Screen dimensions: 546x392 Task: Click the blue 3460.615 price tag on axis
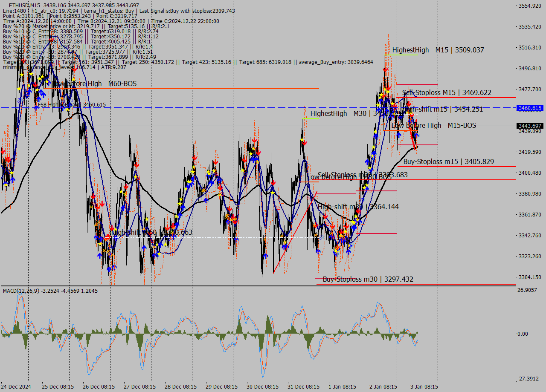(530, 108)
